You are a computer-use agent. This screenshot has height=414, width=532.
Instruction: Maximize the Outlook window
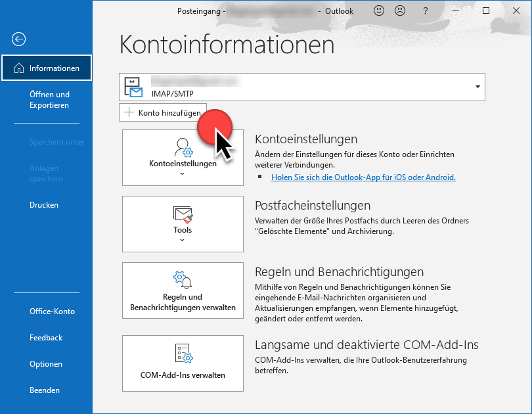click(486, 11)
